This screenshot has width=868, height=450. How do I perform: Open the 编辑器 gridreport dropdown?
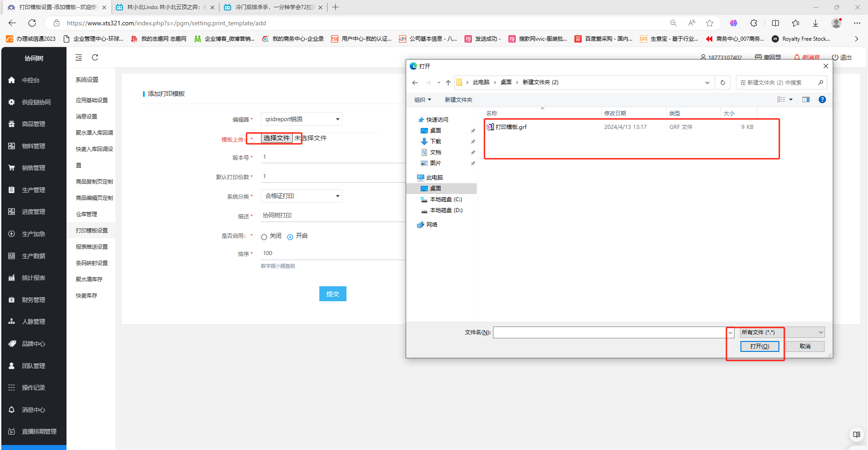301,119
